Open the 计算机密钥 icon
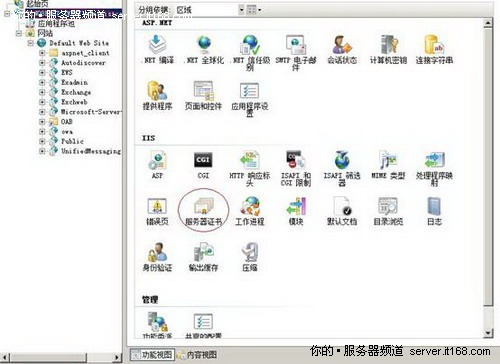 (x=388, y=50)
